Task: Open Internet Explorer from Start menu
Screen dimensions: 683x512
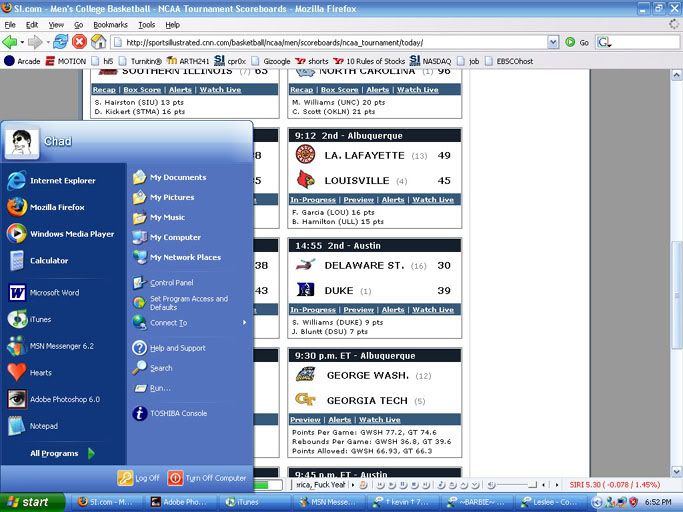Action: click(x=51, y=180)
